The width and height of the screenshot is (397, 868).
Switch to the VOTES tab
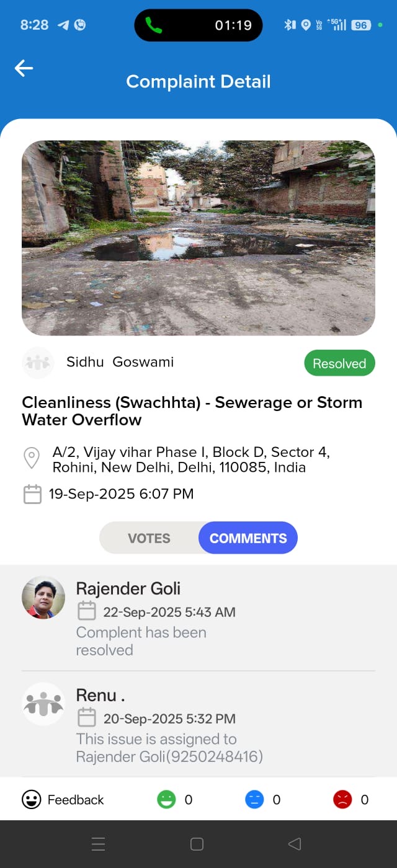pyautogui.click(x=149, y=538)
